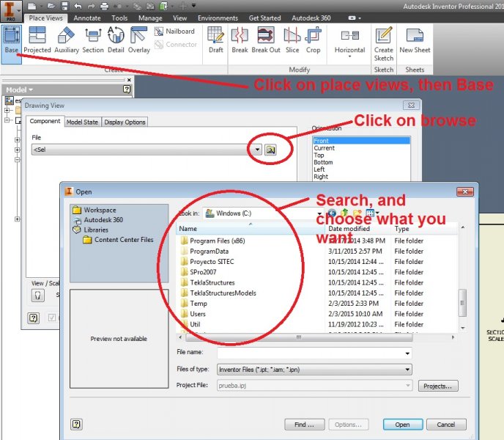
Task: Select the Break Out tool
Action: 266,40
